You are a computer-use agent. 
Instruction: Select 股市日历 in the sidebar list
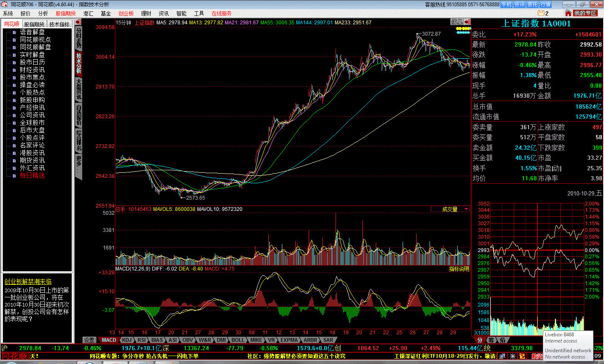(32, 62)
